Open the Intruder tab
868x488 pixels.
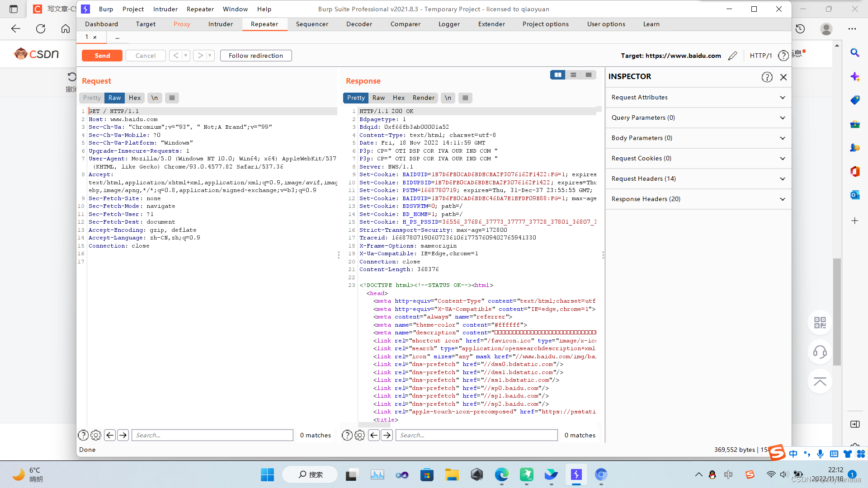(221, 24)
